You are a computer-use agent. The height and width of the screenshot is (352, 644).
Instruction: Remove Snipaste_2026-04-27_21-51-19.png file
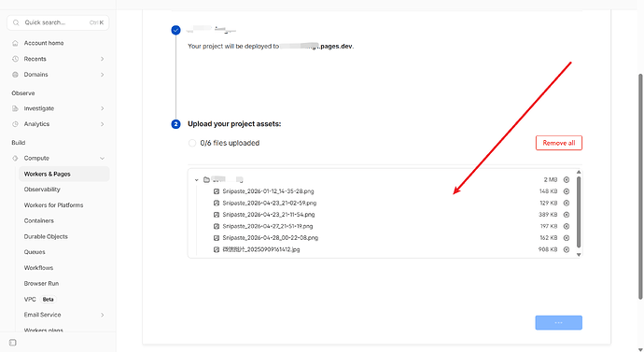567,226
